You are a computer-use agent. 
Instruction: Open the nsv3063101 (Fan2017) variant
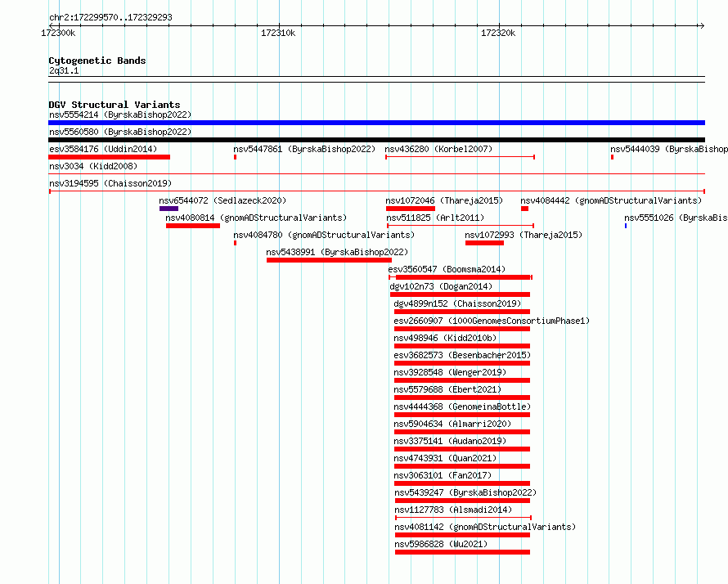443,475
